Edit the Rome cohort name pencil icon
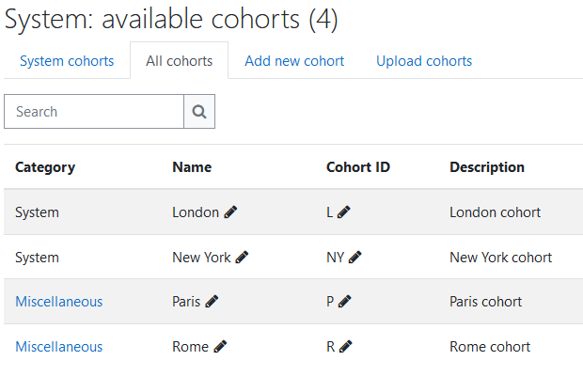583x392 pixels. 220,346
